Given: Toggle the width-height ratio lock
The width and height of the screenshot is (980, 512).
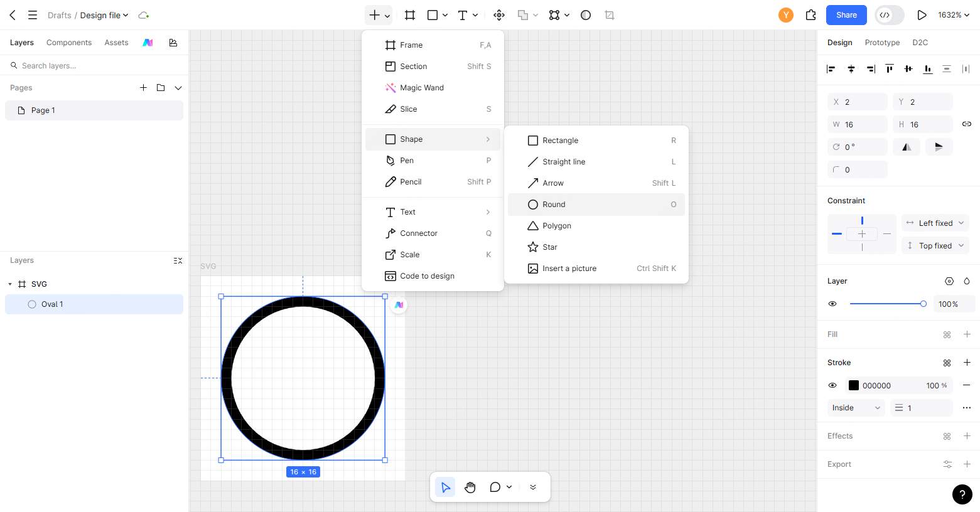Looking at the screenshot, I should pyautogui.click(x=967, y=124).
